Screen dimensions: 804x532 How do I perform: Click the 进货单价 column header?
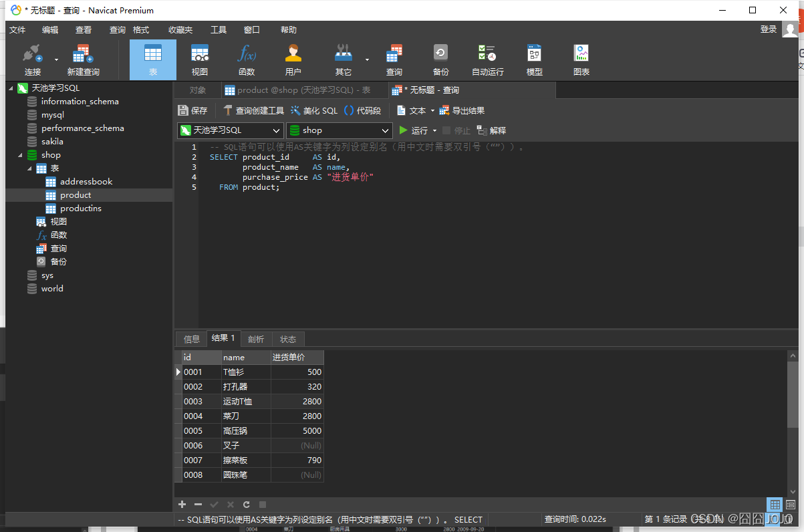[297, 357]
